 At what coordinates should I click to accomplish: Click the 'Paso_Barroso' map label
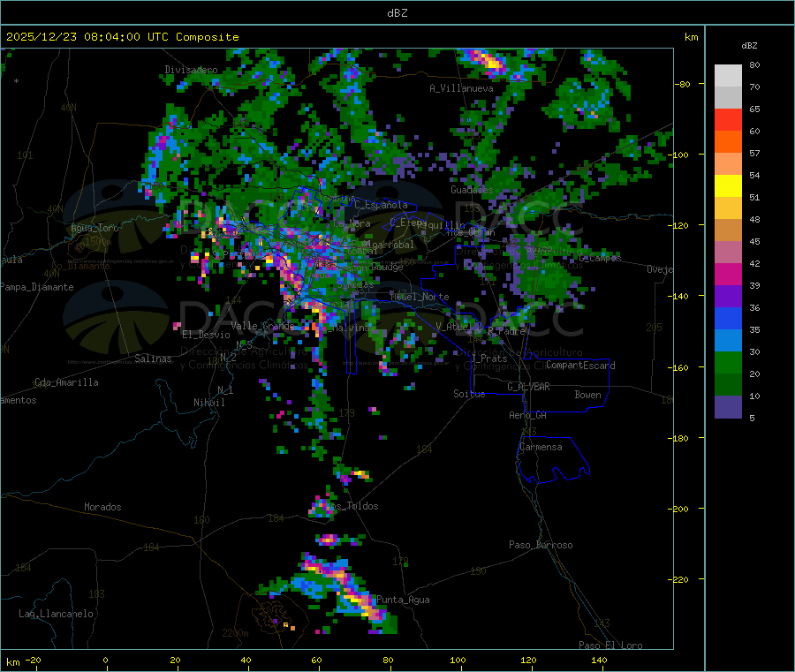pos(541,545)
